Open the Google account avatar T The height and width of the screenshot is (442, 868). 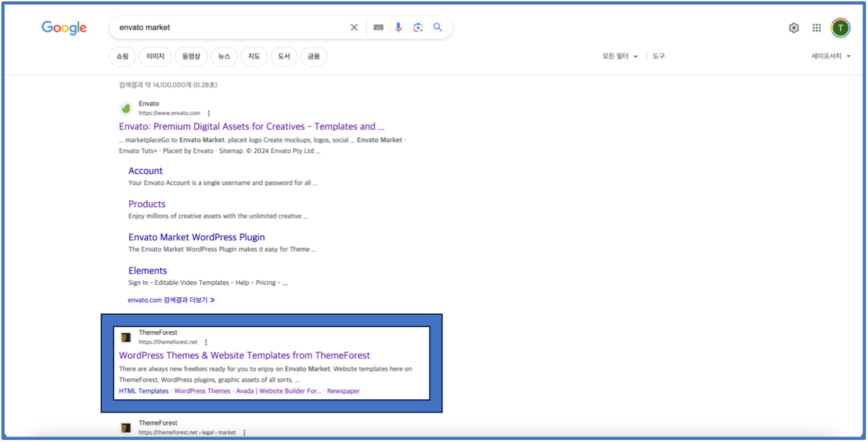[x=841, y=28]
